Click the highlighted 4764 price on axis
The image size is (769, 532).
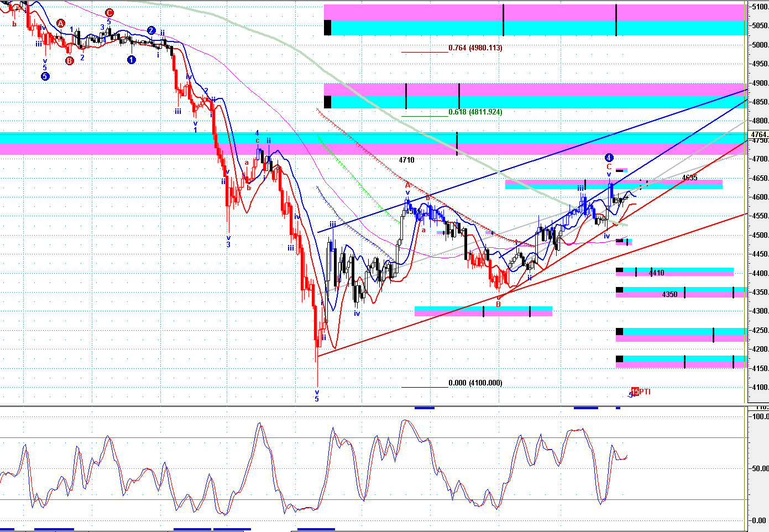coord(758,134)
